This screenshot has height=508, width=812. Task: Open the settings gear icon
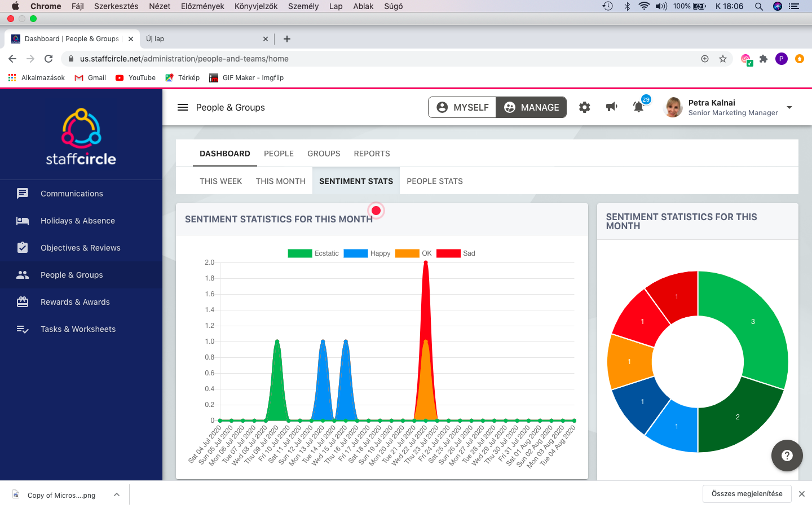pyautogui.click(x=584, y=107)
